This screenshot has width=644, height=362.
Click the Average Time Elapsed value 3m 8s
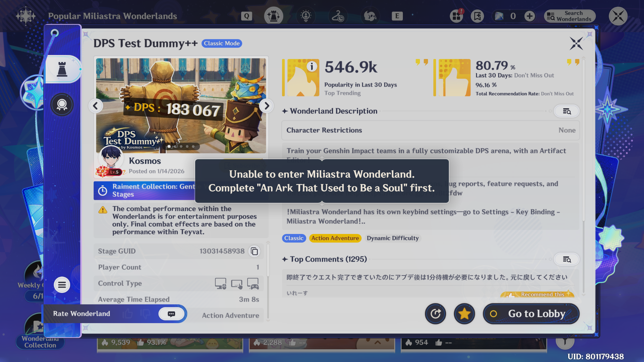point(249,300)
